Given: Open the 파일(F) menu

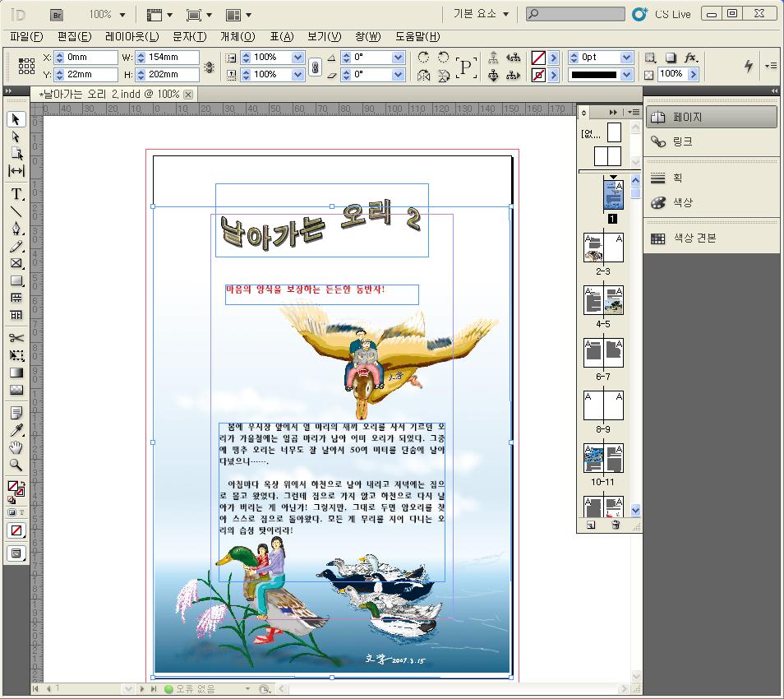Looking at the screenshot, I should click(26, 37).
